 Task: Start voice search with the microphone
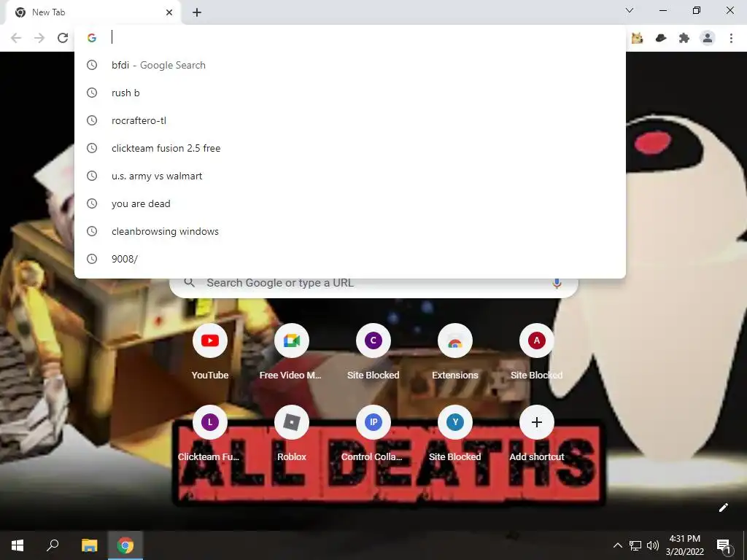(557, 284)
